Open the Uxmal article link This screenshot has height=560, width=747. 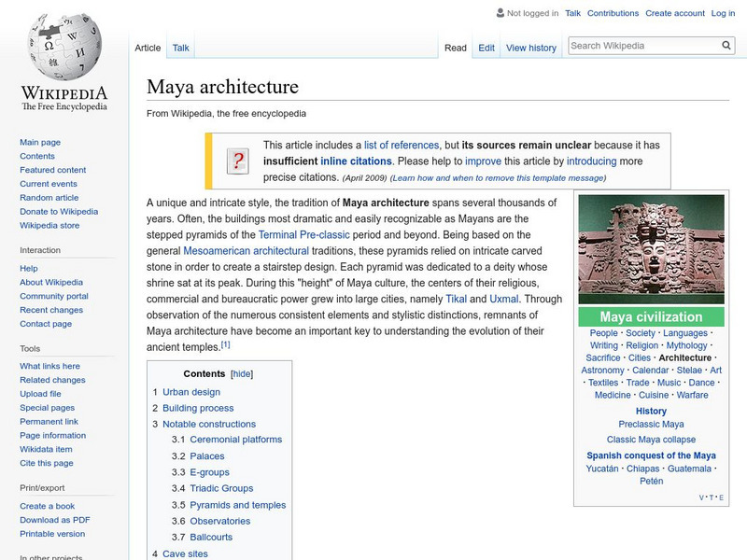(503, 299)
